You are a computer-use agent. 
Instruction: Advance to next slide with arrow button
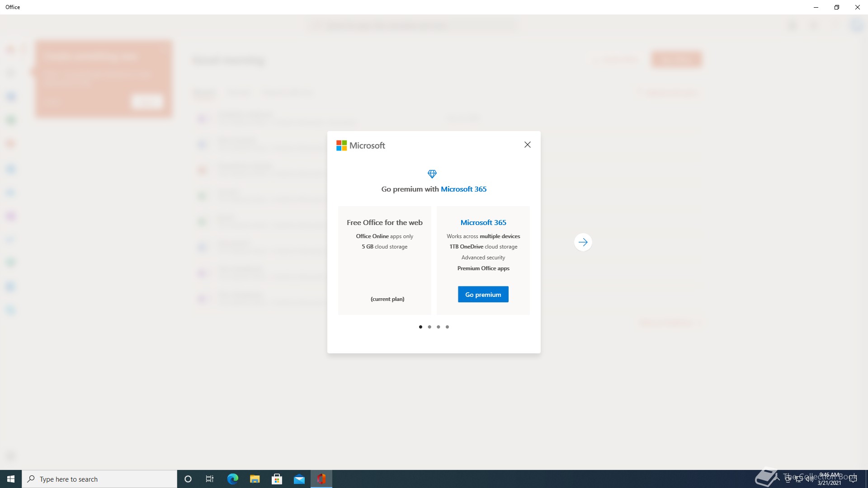pyautogui.click(x=583, y=242)
